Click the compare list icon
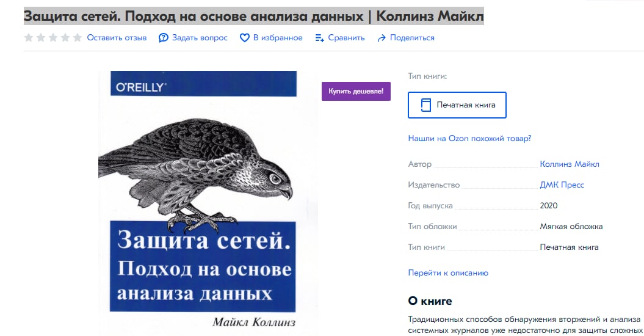The width and height of the screenshot is (644, 336). tap(319, 38)
